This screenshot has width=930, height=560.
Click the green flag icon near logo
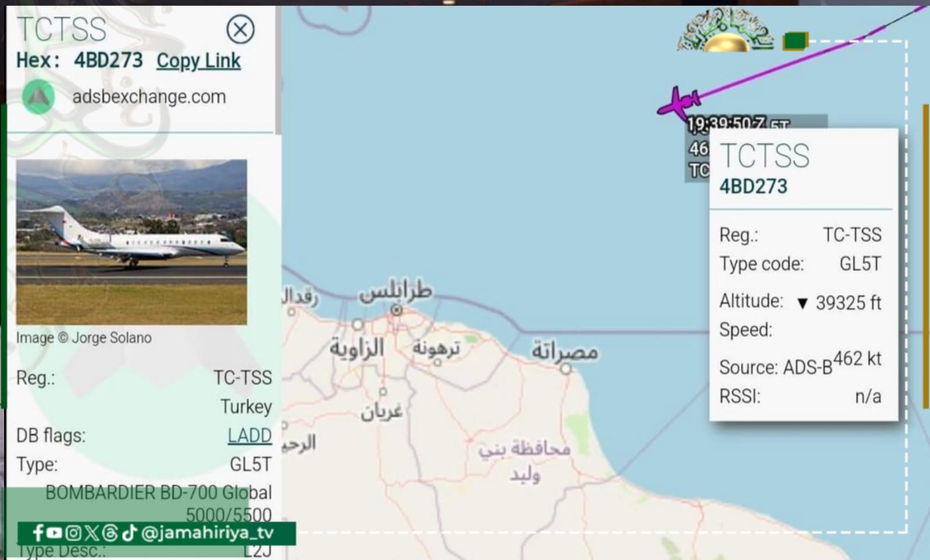(x=795, y=41)
